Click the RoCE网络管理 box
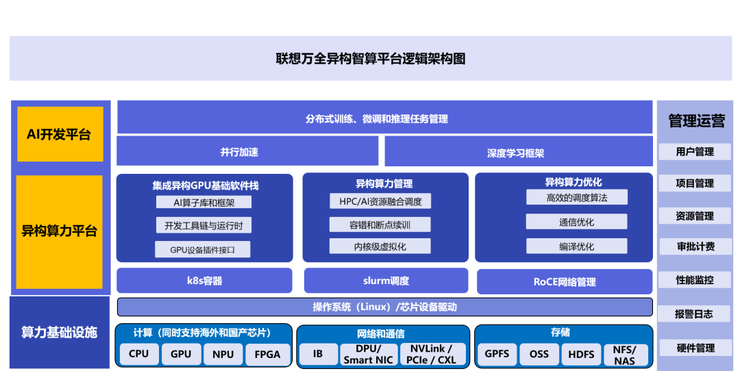This screenshot has height=384, width=740. (564, 282)
